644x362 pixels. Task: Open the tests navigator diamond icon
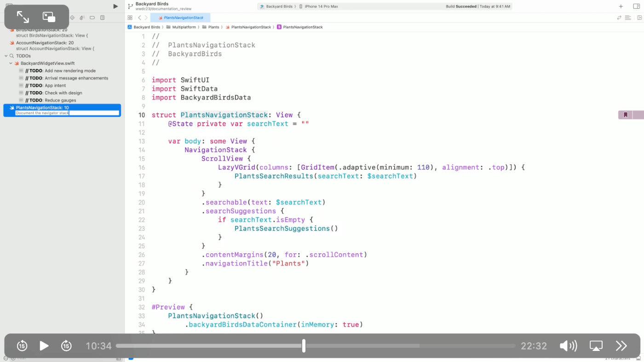pyautogui.click(x=72, y=18)
